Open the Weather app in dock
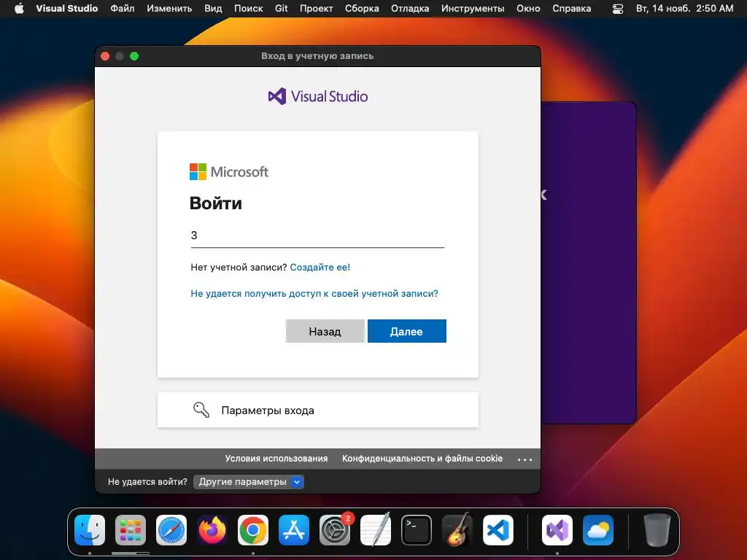The image size is (747, 560). (598, 530)
